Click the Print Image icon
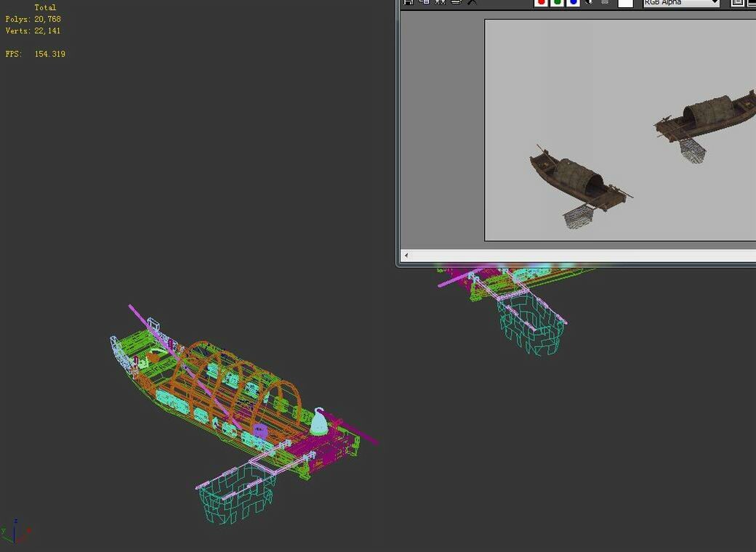The height and width of the screenshot is (552, 756). [x=456, y=2]
